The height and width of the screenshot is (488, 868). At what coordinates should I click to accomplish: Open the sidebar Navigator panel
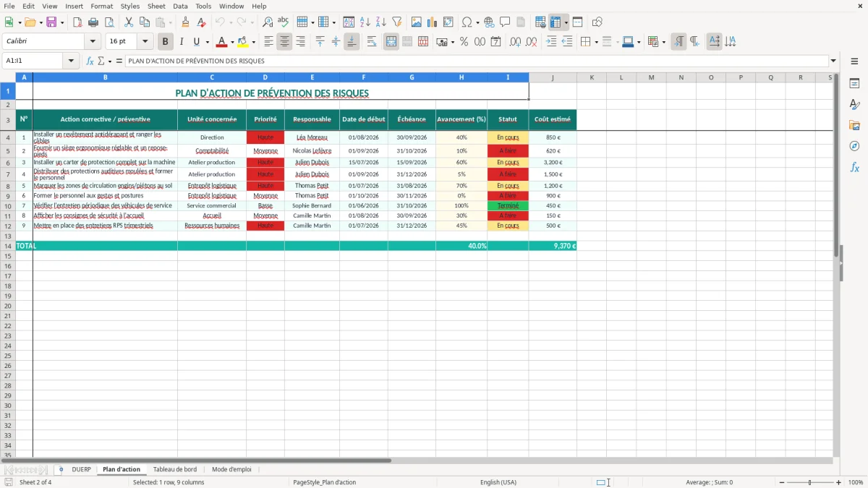854,146
